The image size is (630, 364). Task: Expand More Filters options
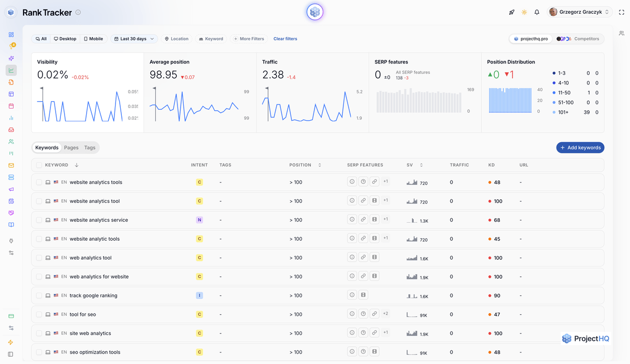[249, 39]
